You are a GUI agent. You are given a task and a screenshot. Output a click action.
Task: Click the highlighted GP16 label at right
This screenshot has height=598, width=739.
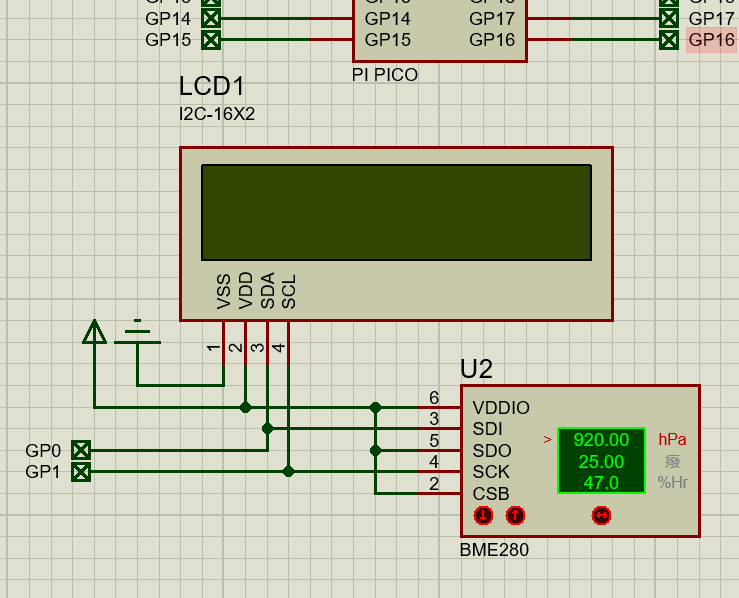click(x=712, y=40)
